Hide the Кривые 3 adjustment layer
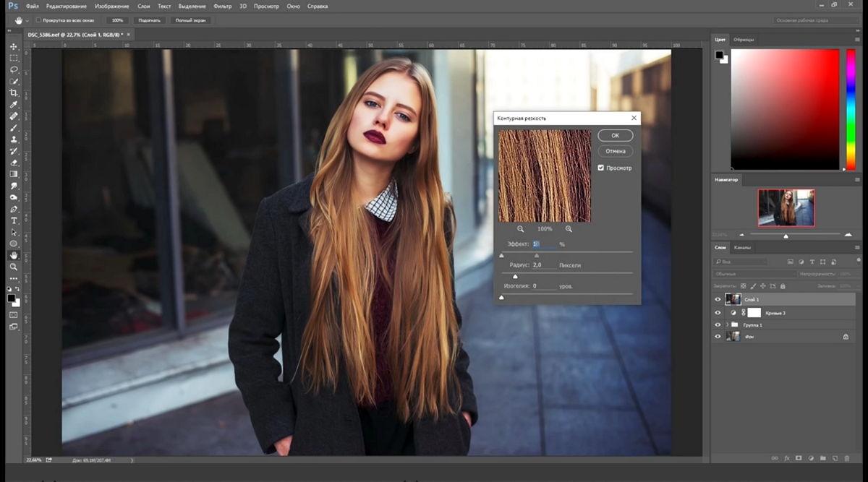The image size is (868, 482). pyautogui.click(x=718, y=313)
